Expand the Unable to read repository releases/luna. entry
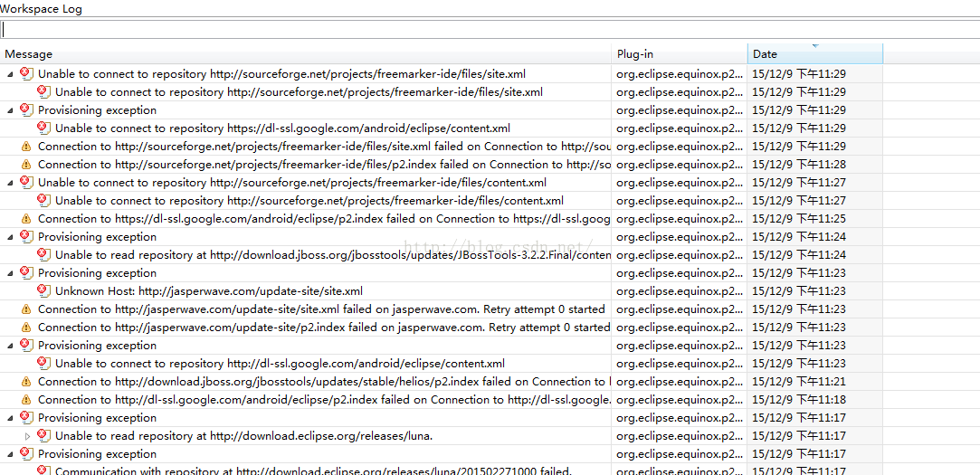This screenshot has width=980, height=475. click(x=27, y=436)
